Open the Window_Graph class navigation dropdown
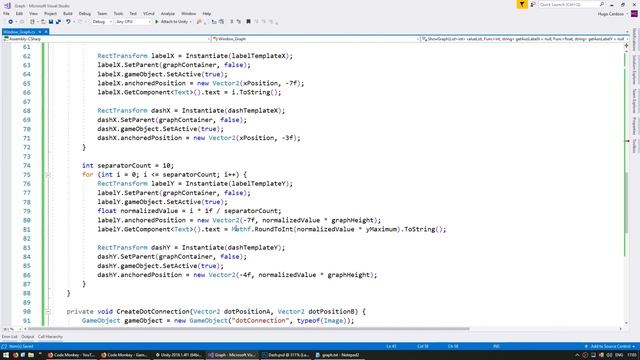The image size is (640, 360). click(316, 39)
